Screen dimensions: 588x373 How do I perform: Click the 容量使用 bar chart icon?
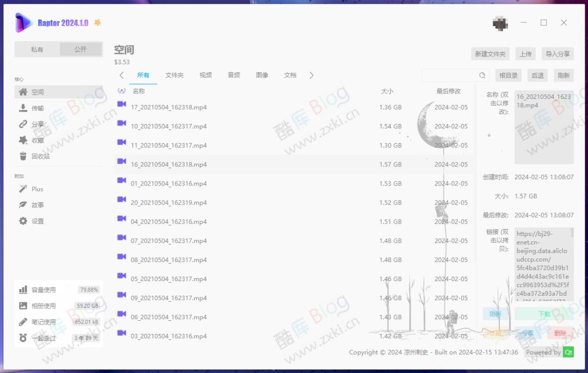23,289
